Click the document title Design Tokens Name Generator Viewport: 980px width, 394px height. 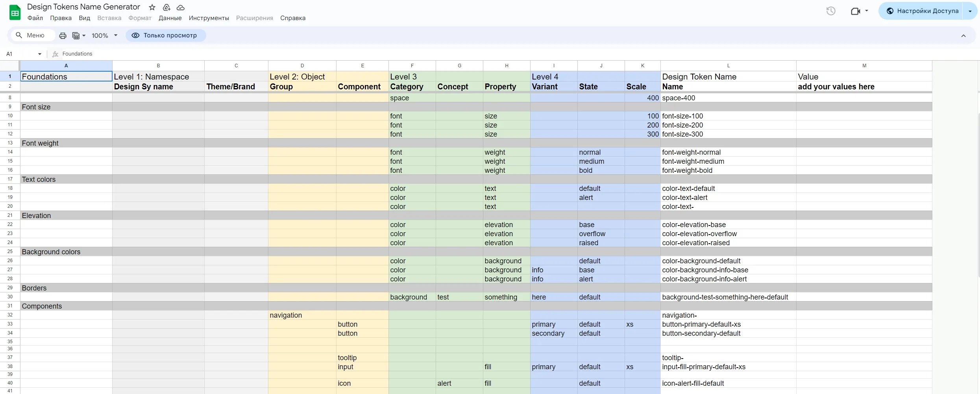[x=83, y=7]
